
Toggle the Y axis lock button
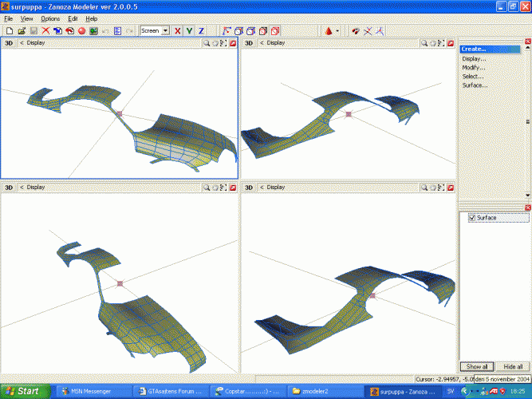click(189, 30)
